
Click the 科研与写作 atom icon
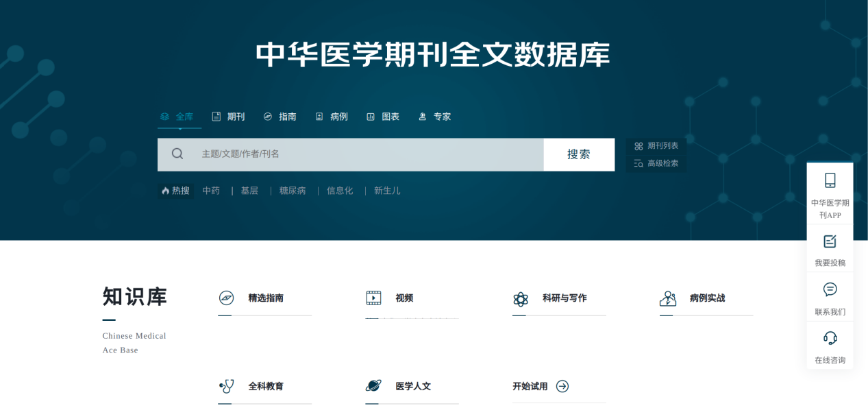click(x=521, y=299)
